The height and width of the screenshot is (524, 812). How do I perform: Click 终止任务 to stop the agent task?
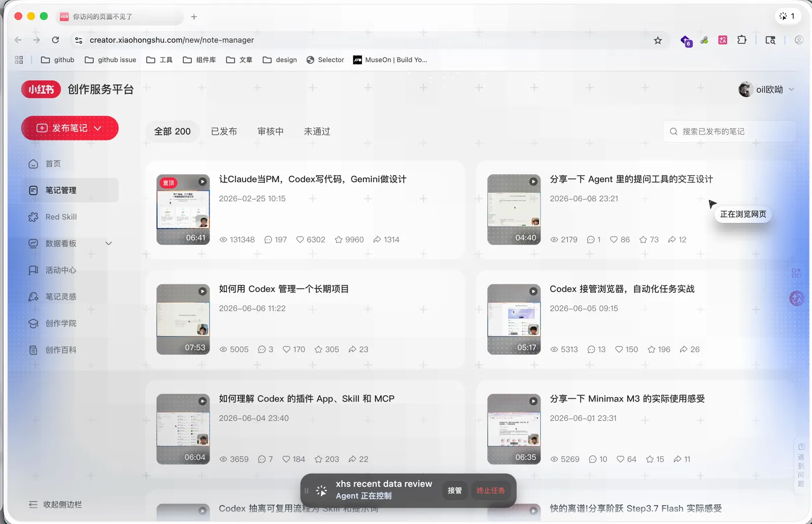click(491, 490)
